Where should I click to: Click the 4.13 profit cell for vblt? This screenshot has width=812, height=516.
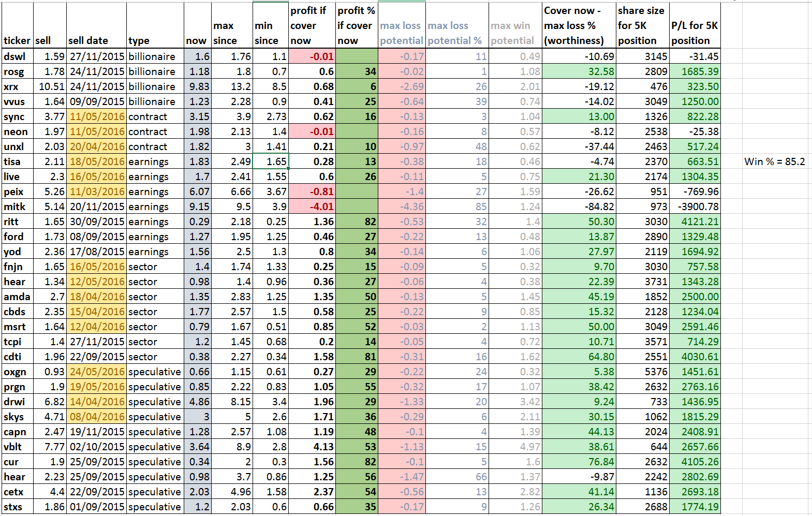pyautogui.click(x=312, y=447)
